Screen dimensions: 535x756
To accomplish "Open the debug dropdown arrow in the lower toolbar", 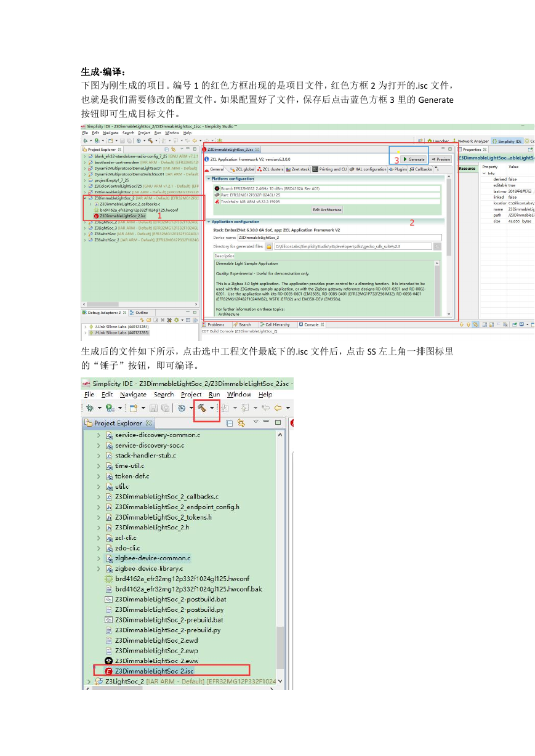I will click(x=100, y=408).
